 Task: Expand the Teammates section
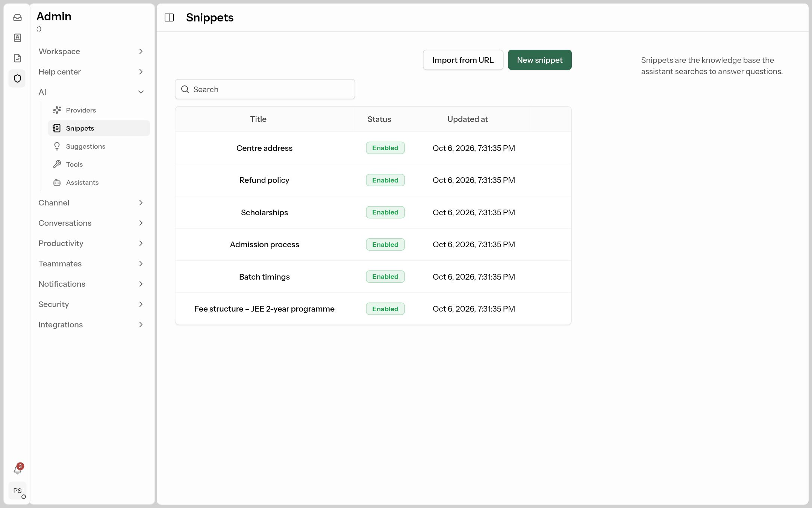[91, 264]
